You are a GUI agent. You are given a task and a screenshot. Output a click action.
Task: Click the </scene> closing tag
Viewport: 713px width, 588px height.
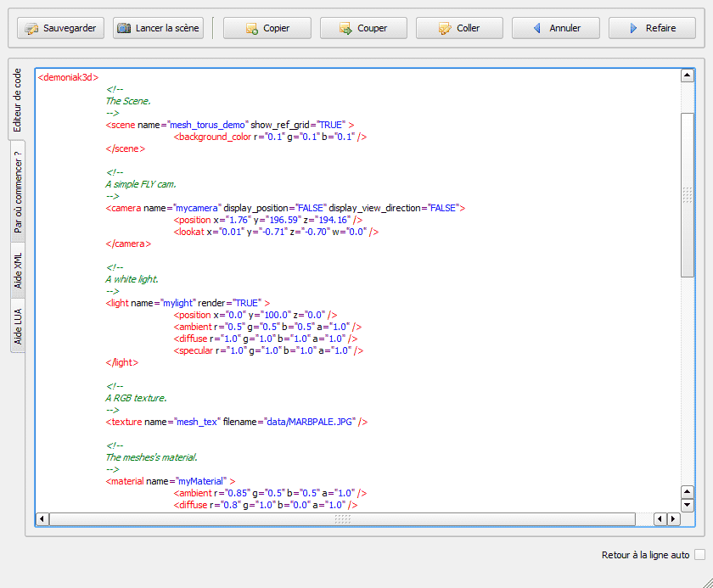pos(126,148)
